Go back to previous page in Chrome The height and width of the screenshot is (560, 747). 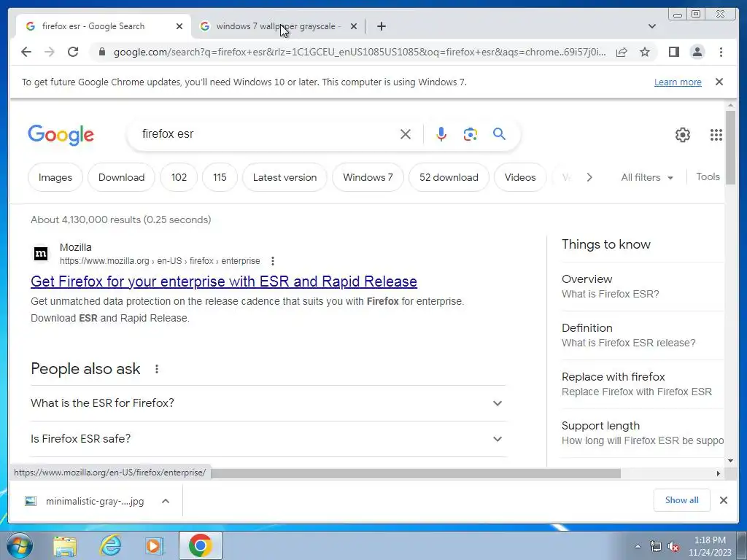[26, 52]
